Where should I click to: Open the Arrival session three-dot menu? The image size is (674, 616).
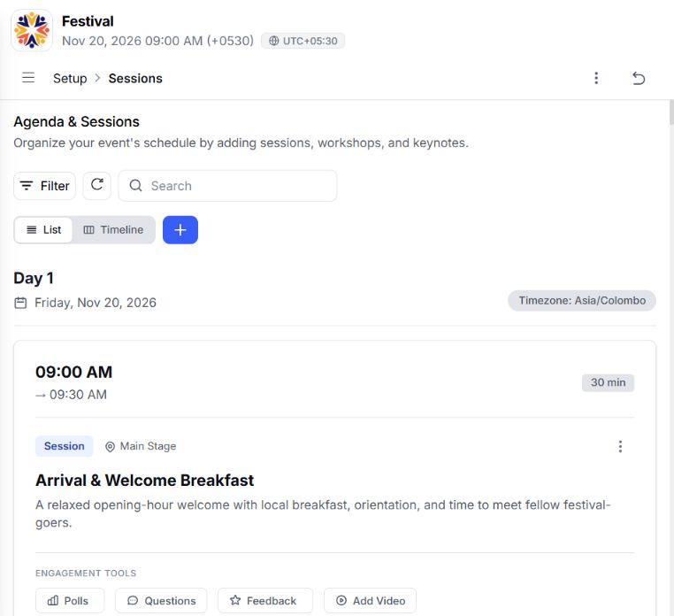pyautogui.click(x=620, y=446)
